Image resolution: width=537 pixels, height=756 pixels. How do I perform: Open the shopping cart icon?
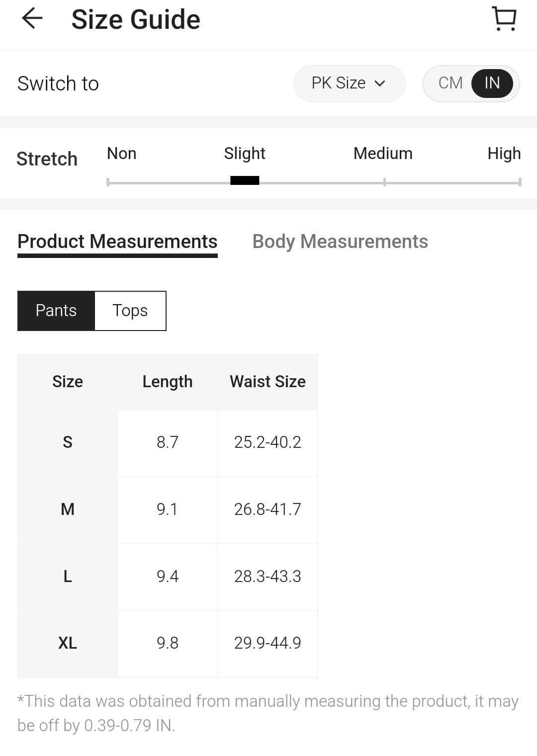[x=504, y=19]
